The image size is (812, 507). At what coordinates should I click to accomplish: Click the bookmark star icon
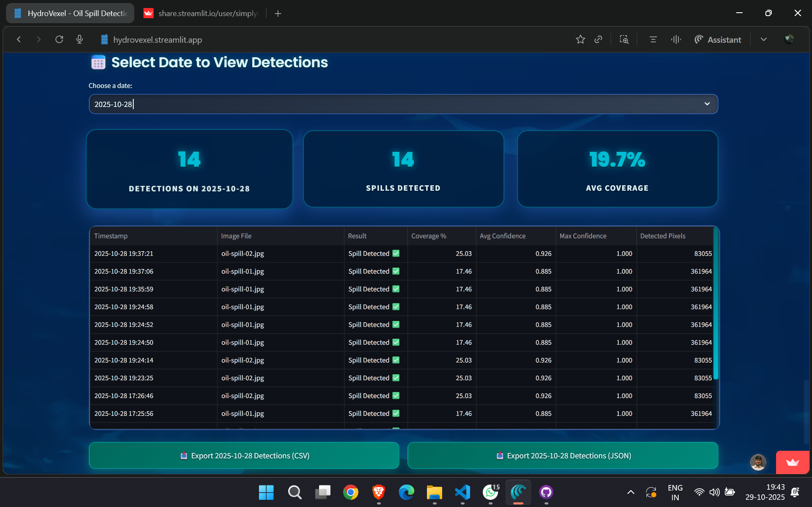580,39
